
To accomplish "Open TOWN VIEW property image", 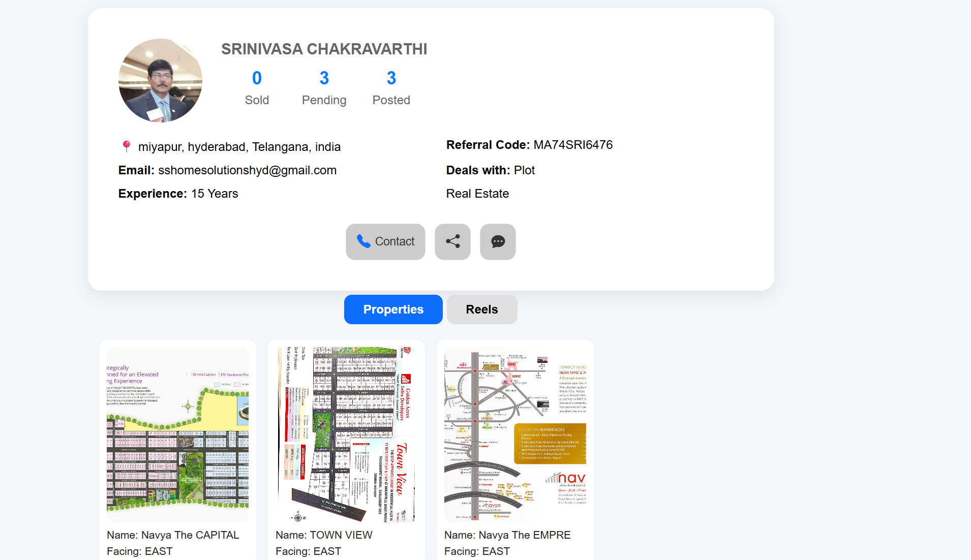I will point(346,434).
